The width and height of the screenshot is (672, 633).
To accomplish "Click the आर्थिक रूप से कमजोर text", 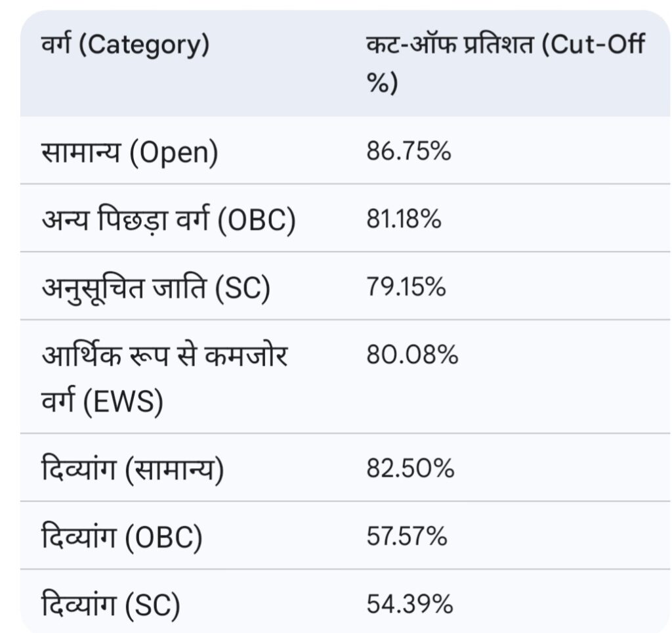I will point(165,357).
